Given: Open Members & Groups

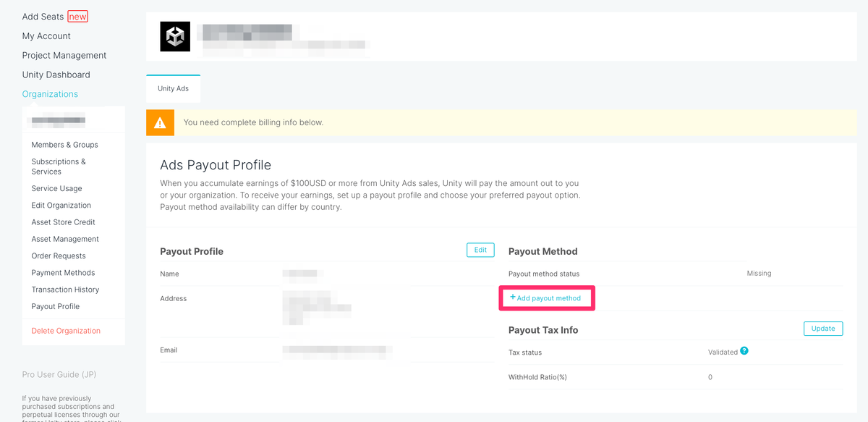Looking at the screenshot, I should click(65, 145).
